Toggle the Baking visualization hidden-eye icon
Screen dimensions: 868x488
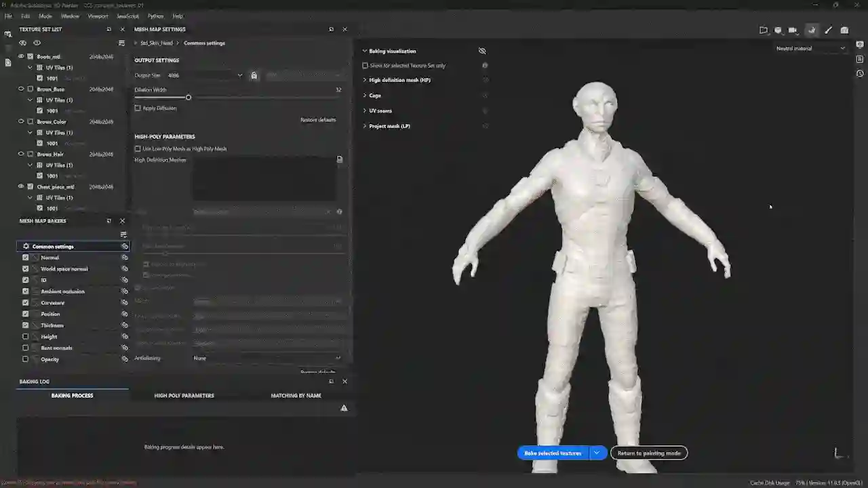click(482, 51)
